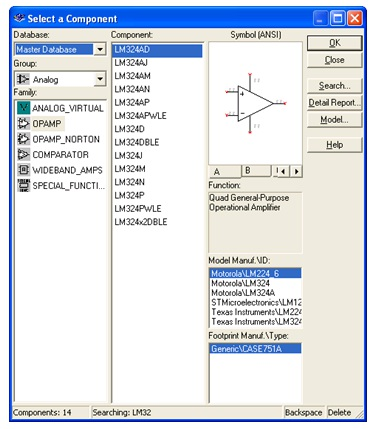This screenshot has height=429, width=373.
Task: Open the Group dropdown arrow
Action: [100, 79]
